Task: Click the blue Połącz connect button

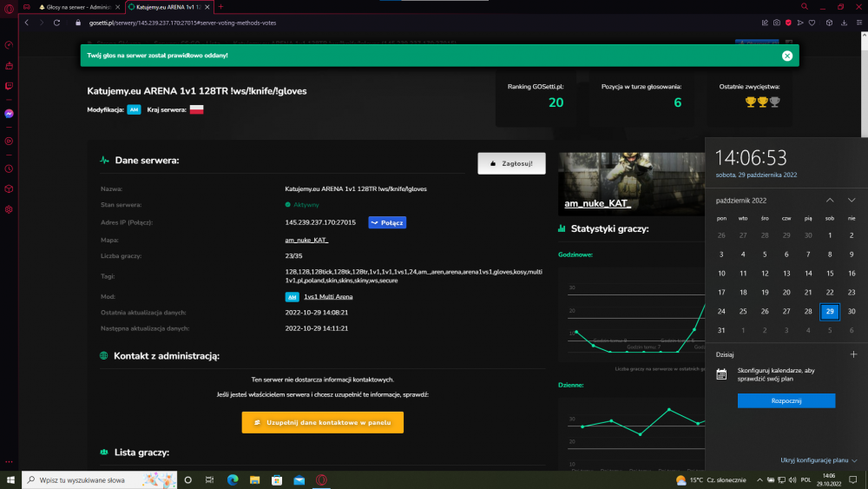Action: [x=387, y=222]
